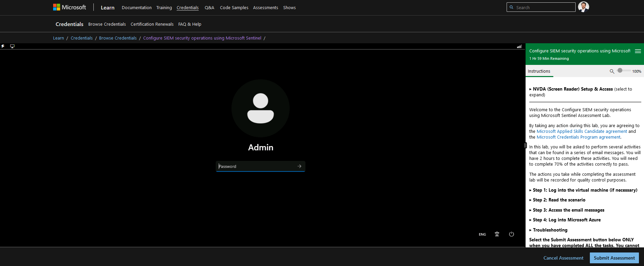Expand NVDA Screen Reader Setup & Access

580,92
